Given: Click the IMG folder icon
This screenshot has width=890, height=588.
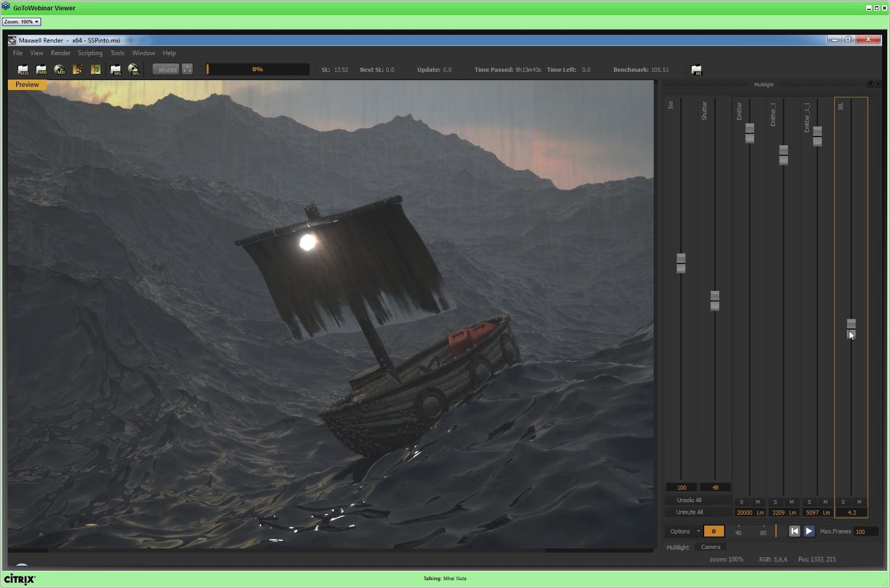Looking at the screenshot, I should tap(116, 70).
